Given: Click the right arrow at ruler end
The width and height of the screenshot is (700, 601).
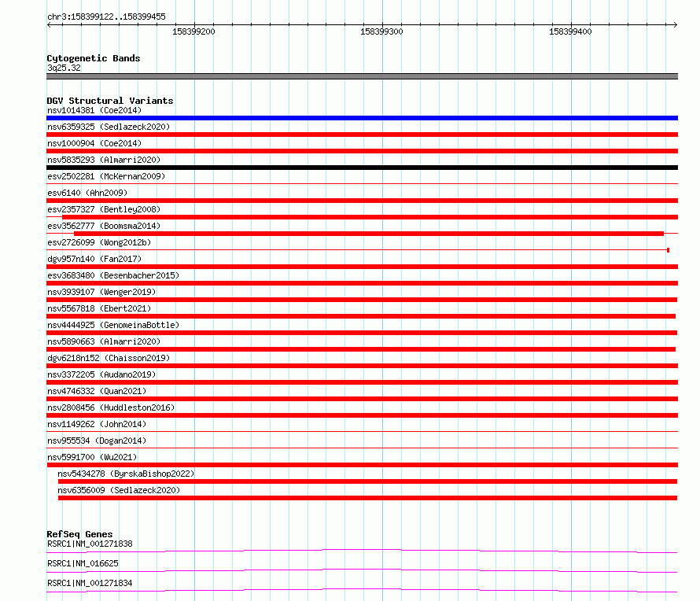Looking at the screenshot, I should tap(676, 25).
